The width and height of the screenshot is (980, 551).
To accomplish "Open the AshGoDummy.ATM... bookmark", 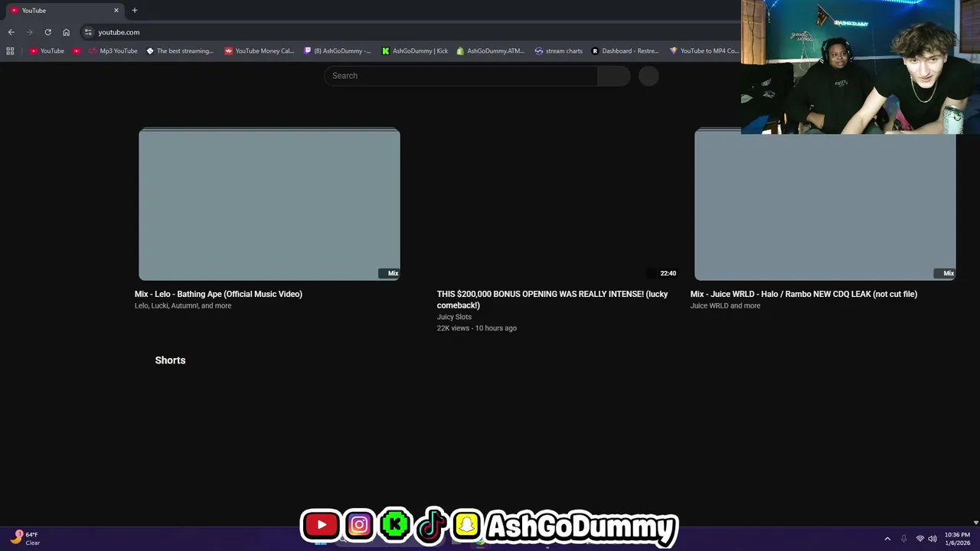I will click(x=491, y=51).
